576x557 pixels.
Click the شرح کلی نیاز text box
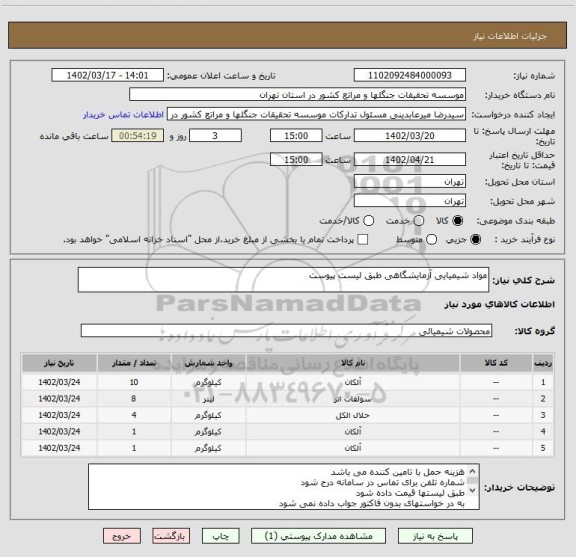(283, 280)
